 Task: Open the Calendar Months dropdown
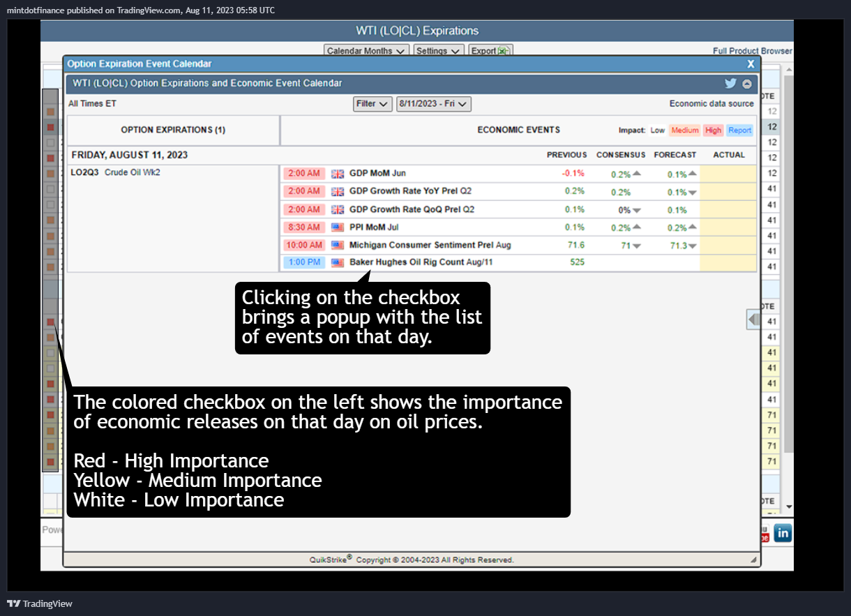(x=367, y=51)
